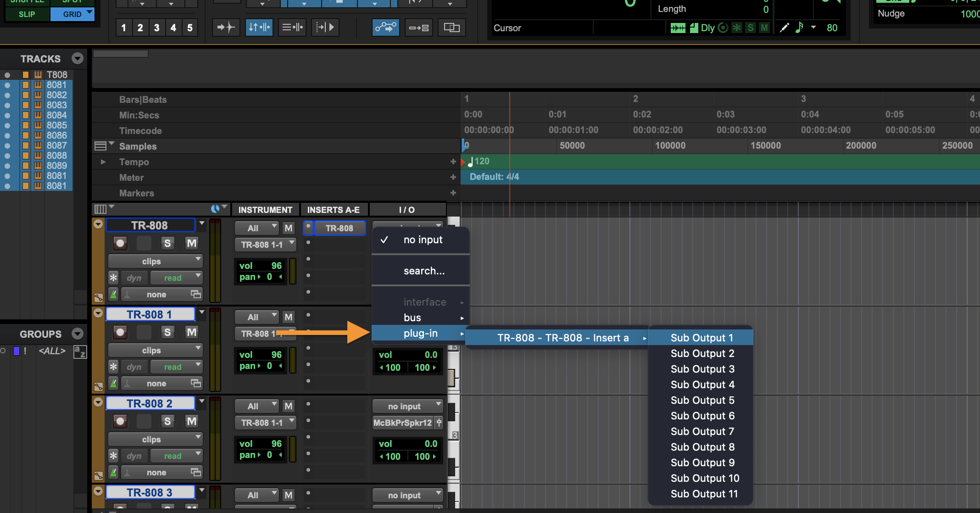This screenshot has height=513, width=980.
Task: Click the pencil tool icon in the counter
Action: point(785,28)
